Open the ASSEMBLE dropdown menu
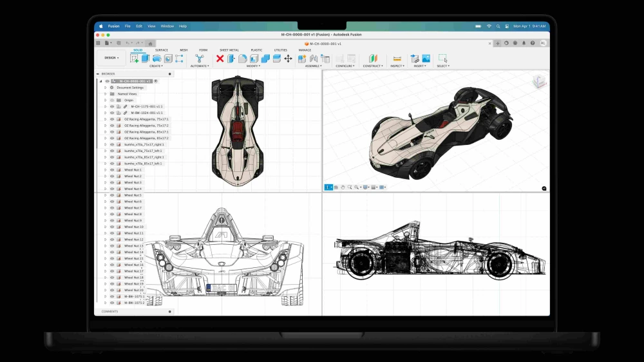 tap(314, 66)
